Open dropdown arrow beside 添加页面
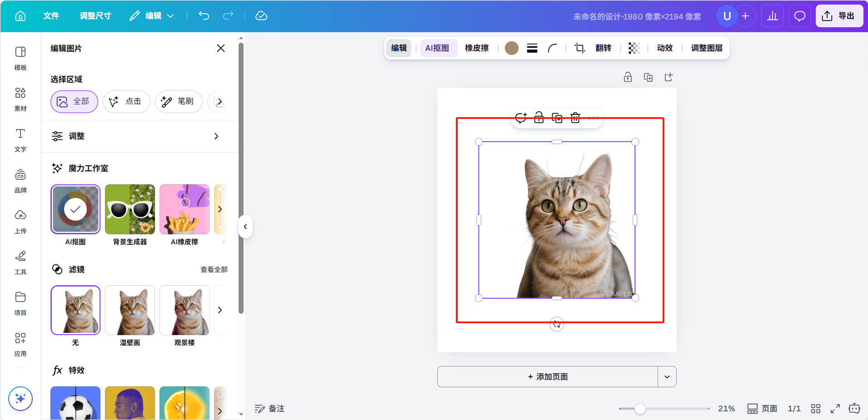868x420 pixels. [x=667, y=377]
